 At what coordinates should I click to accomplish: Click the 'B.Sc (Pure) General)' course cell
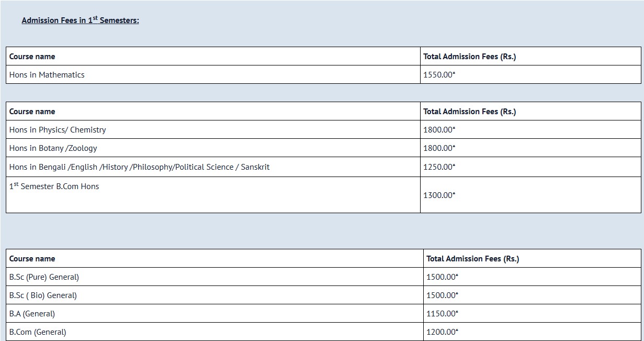click(44, 277)
